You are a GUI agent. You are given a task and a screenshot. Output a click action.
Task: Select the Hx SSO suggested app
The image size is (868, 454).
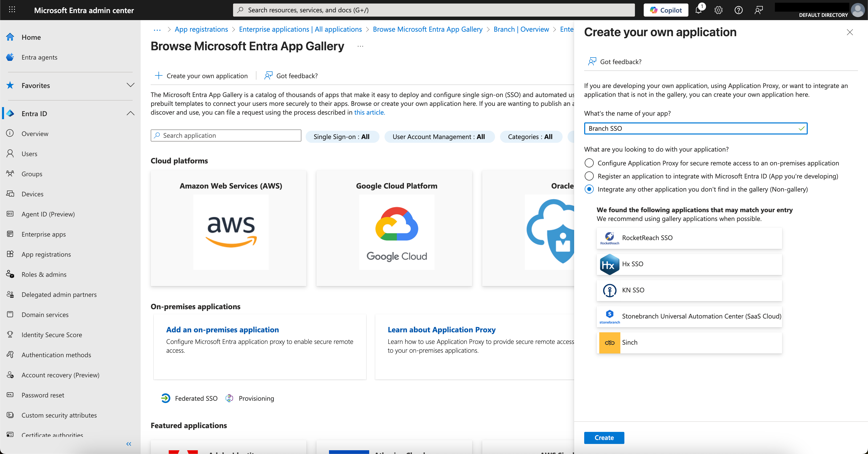[689, 264]
